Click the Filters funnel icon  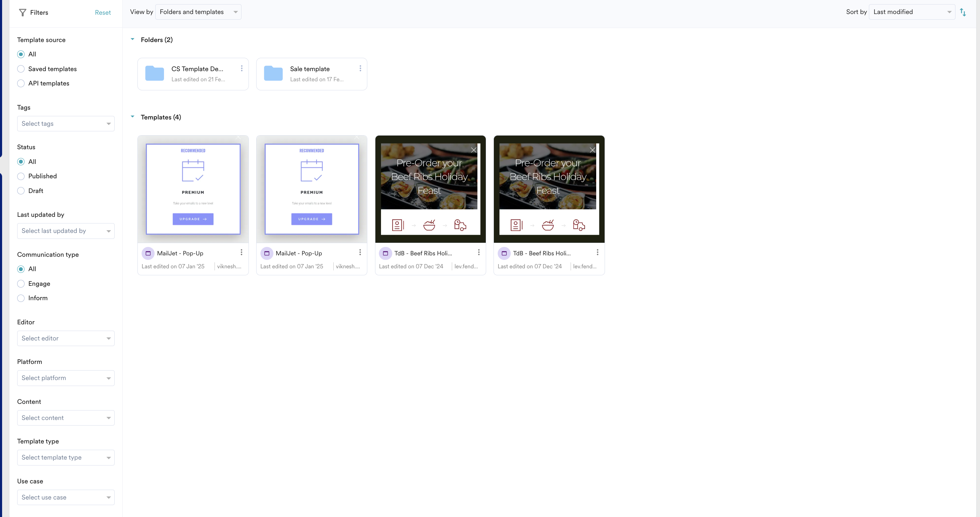point(23,13)
